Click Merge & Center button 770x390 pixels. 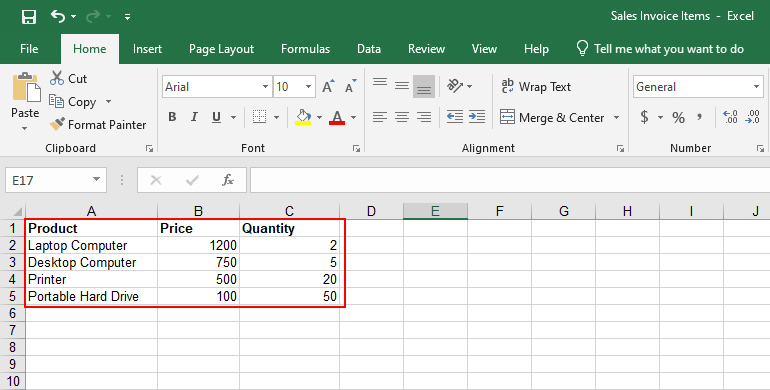[x=551, y=117]
